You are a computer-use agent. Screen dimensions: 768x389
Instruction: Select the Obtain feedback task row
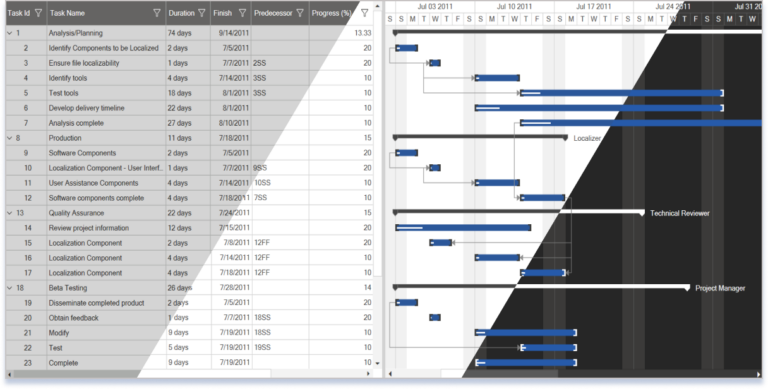tap(190, 318)
